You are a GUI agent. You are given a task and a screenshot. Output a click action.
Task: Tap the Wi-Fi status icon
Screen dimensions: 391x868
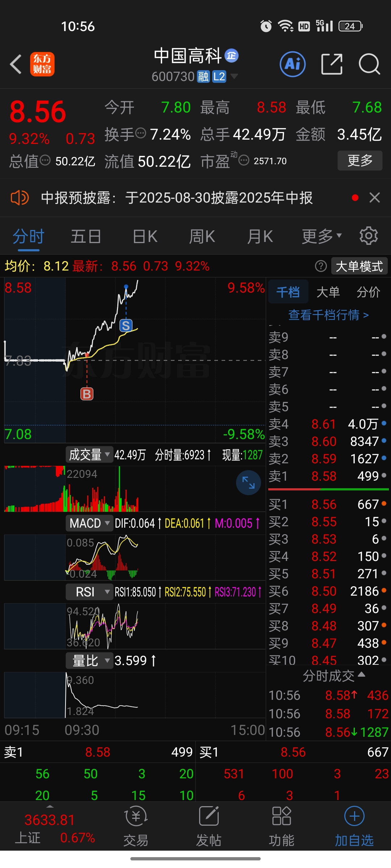click(x=285, y=26)
